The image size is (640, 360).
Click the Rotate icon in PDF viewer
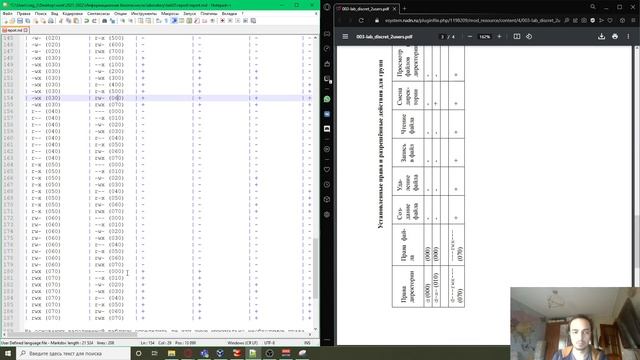529,36
